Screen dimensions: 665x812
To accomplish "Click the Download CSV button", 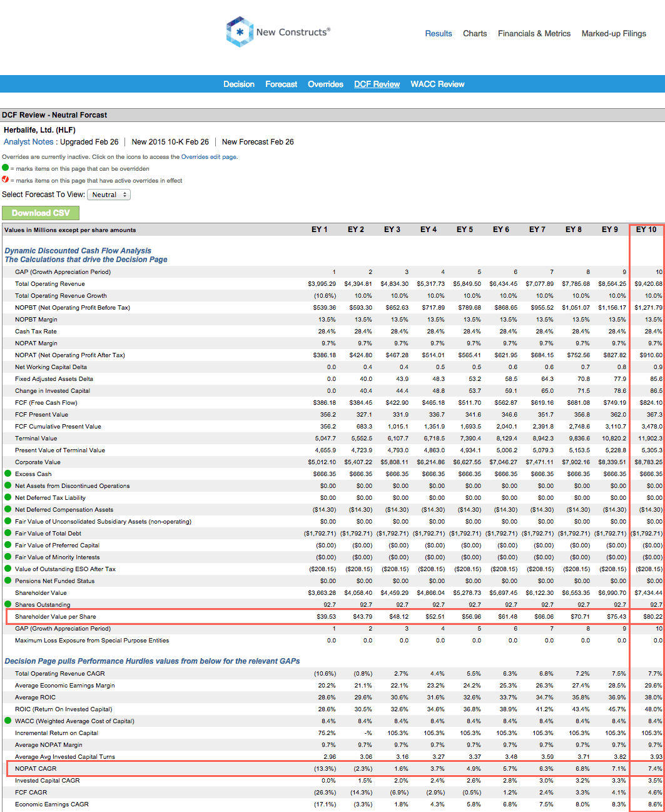I will point(41,213).
